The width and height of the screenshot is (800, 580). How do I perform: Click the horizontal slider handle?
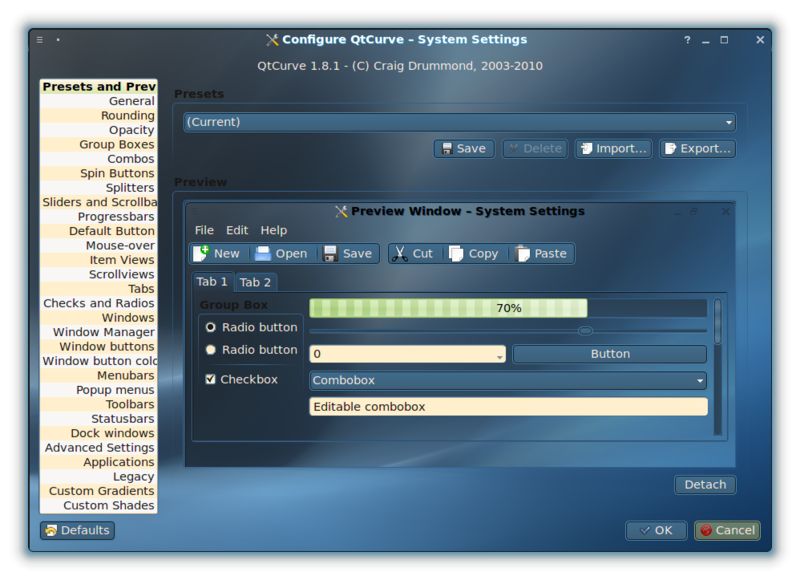click(x=585, y=331)
